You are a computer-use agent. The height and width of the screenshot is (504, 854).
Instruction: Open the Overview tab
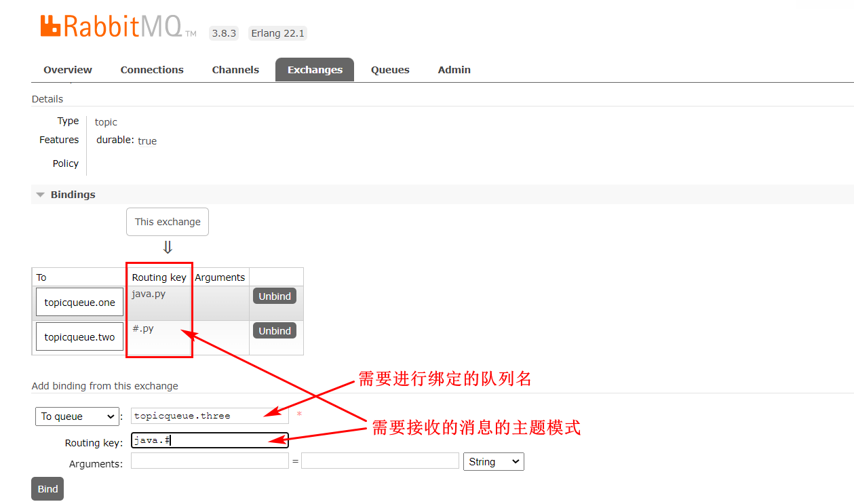tap(68, 70)
